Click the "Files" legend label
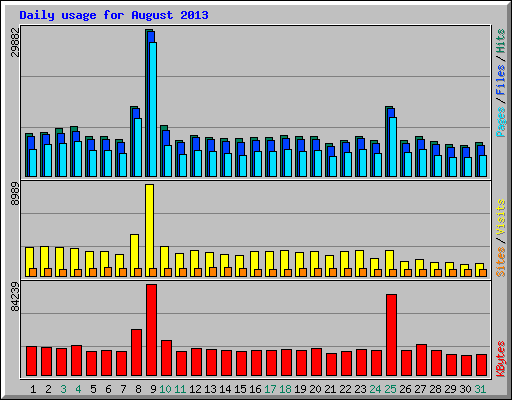512x400 pixels. [500, 80]
